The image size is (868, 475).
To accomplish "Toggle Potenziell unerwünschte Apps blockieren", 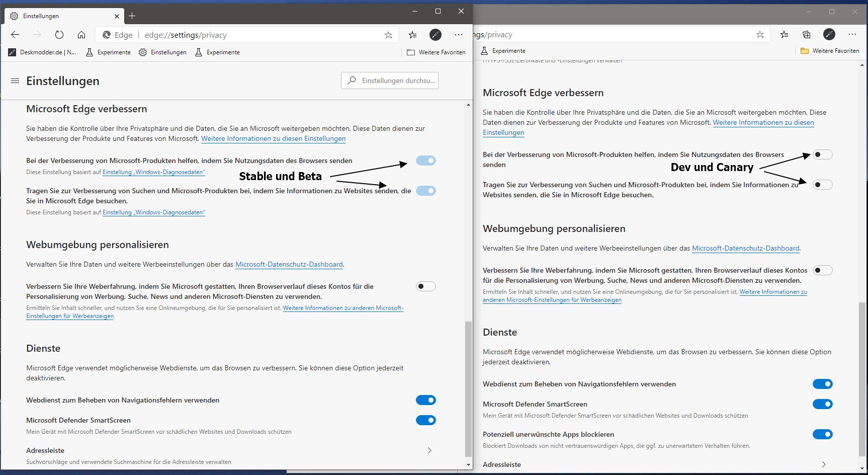I will pyautogui.click(x=823, y=434).
